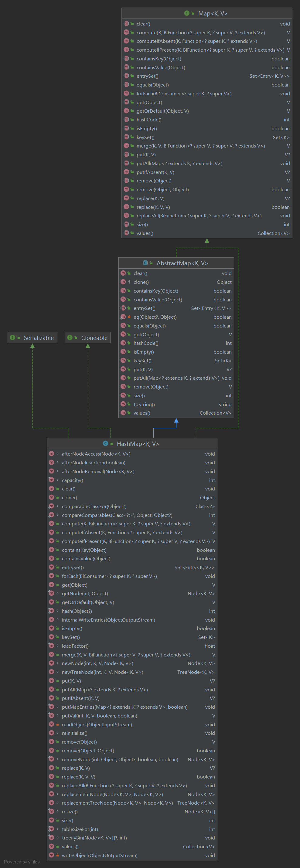Click the lock icon next to eq(Object?, Object)

(x=129, y=317)
